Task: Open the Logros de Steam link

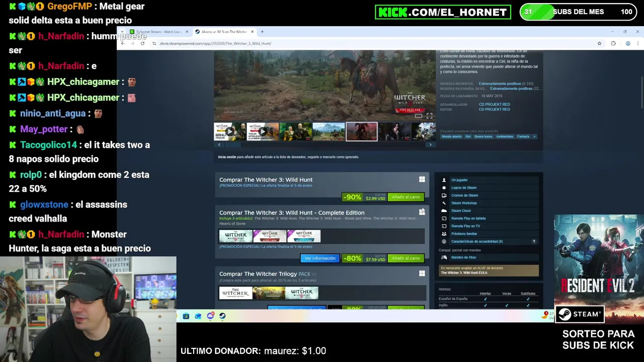Action: pyautogui.click(x=464, y=188)
